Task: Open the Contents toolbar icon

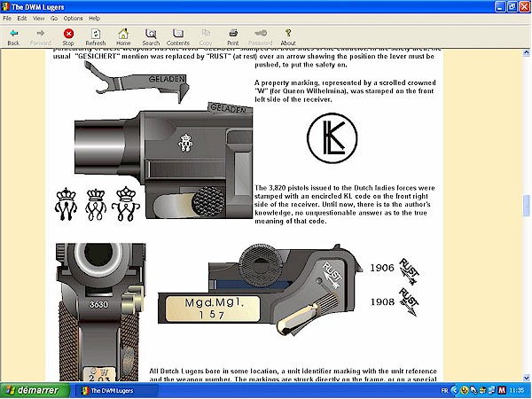Action: pyautogui.click(x=178, y=34)
